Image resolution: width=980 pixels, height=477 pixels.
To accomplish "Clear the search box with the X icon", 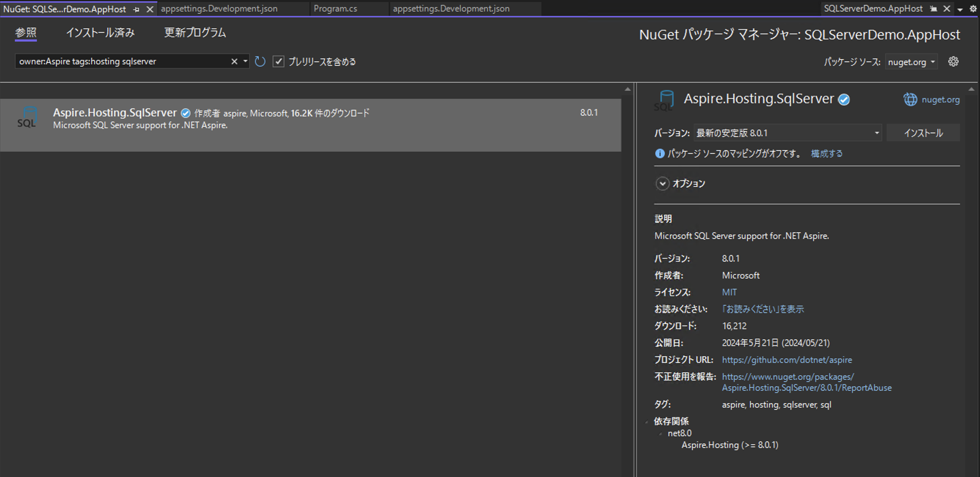I will click(234, 61).
